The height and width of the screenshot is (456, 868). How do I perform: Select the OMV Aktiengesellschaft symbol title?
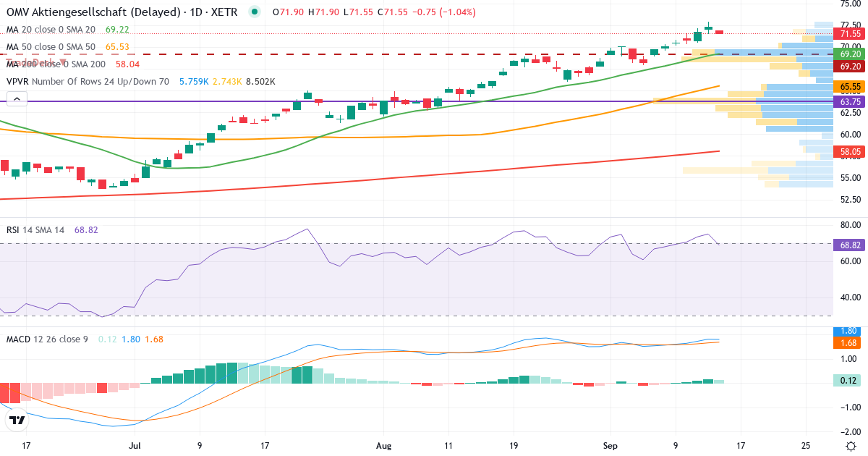click(x=122, y=12)
